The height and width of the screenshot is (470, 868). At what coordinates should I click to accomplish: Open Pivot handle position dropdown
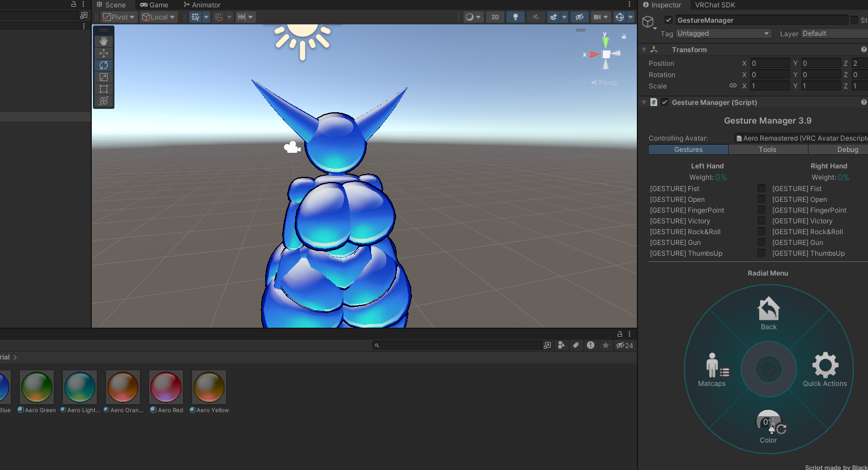(119, 17)
